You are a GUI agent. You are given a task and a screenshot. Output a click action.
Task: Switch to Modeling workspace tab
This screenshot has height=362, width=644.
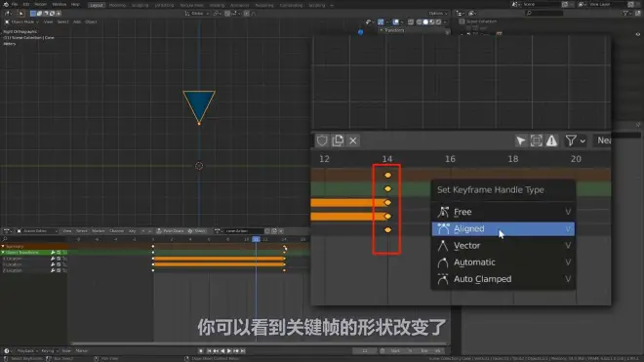click(x=117, y=5)
